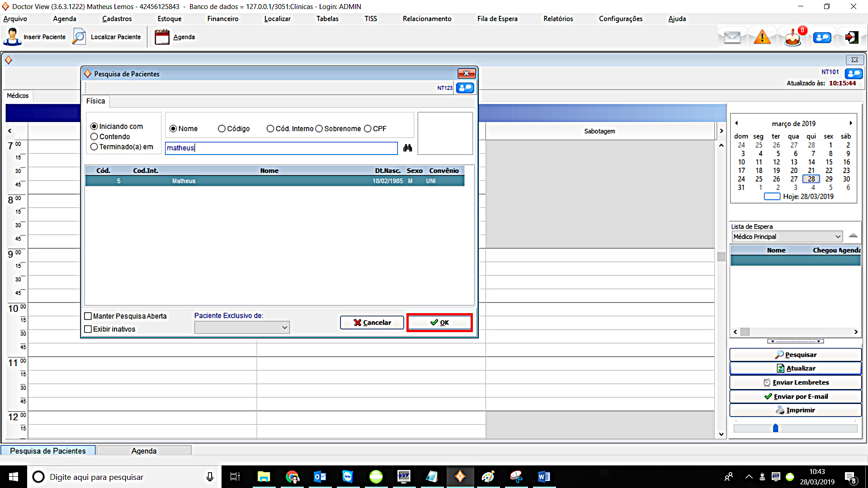Toggle the Exibir inativos checkbox
868x488 pixels.
[x=88, y=329]
